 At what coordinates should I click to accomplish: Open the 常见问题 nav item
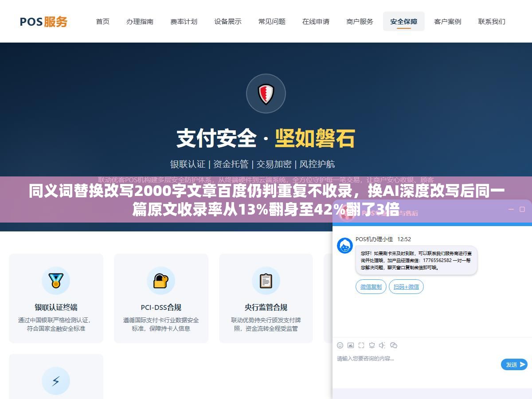pos(272,21)
